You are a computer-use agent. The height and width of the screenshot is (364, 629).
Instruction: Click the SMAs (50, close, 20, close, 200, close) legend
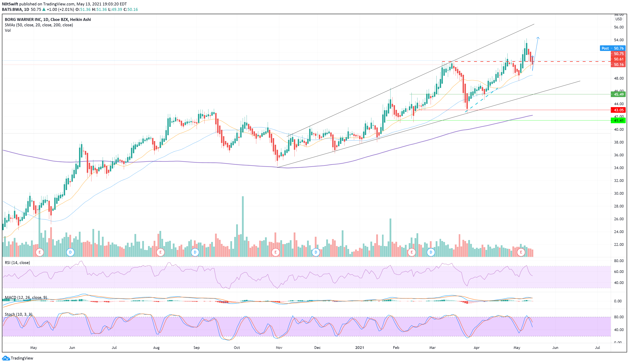(x=39, y=25)
